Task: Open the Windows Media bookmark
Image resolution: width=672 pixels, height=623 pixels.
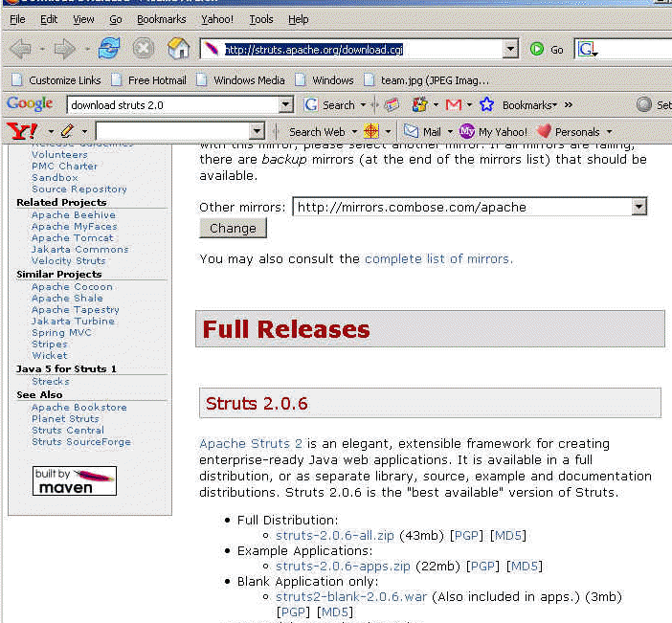Action: pyautogui.click(x=240, y=80)
